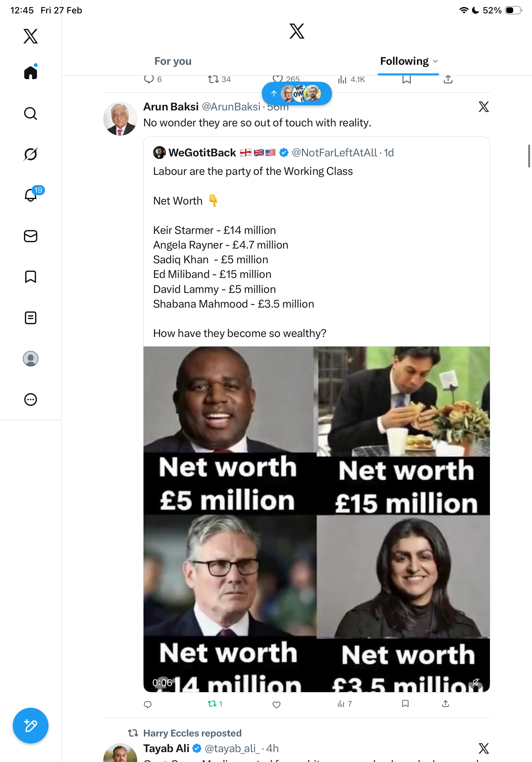Undo repost on Arun Baksi's post

[x=212, y=704]
